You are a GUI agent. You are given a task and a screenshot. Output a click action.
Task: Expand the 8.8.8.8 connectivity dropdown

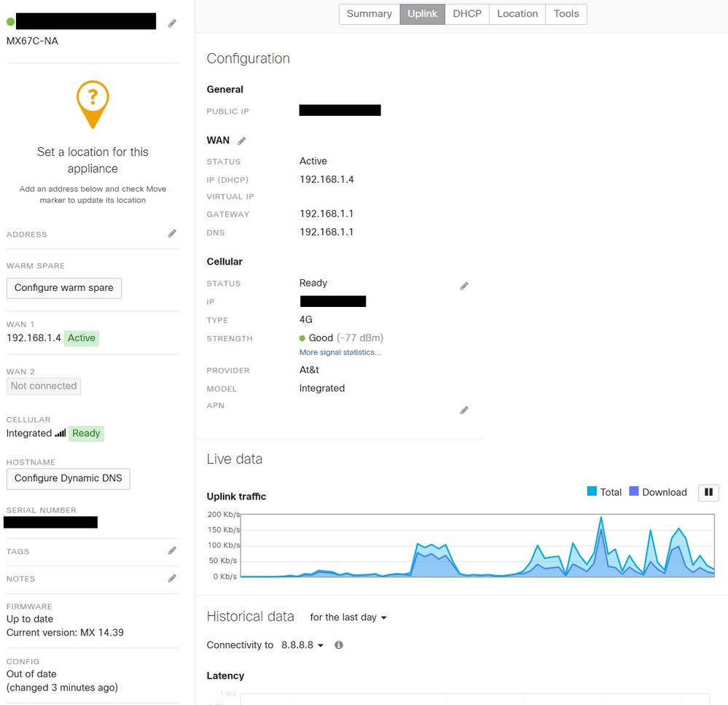pyautogui.click(x=302, y=645)
